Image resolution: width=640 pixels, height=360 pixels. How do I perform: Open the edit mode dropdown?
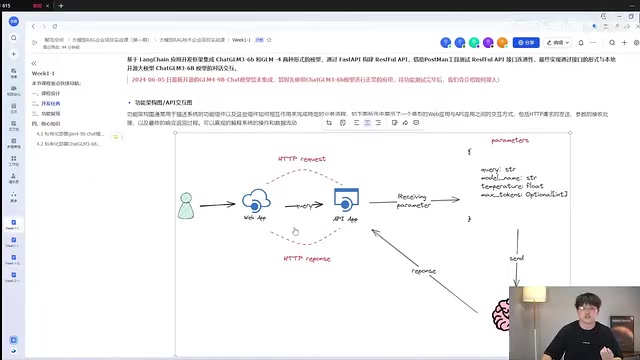(x=558, y=42)
